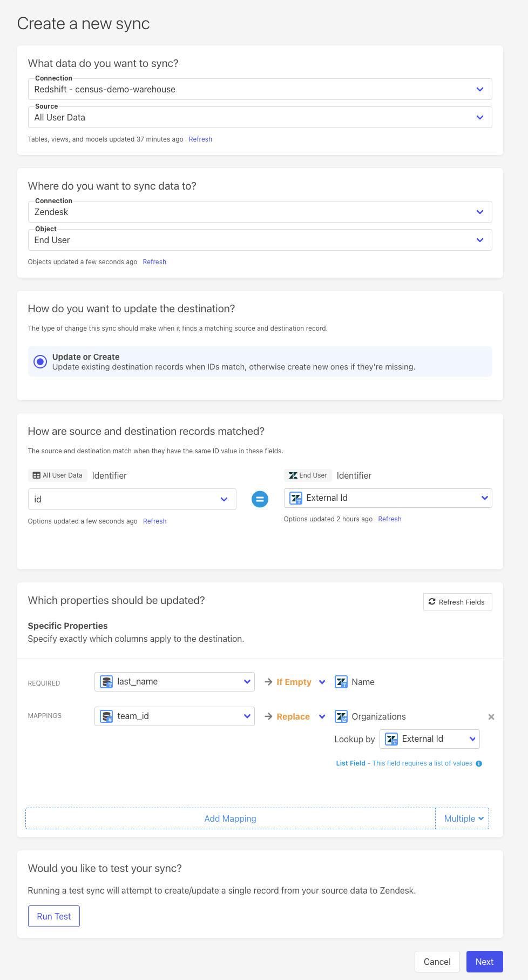Image resolution: width=528 pixels, height=980 pixels.
Task: Click the blue equals sign icon
Action: click(260, 499)
